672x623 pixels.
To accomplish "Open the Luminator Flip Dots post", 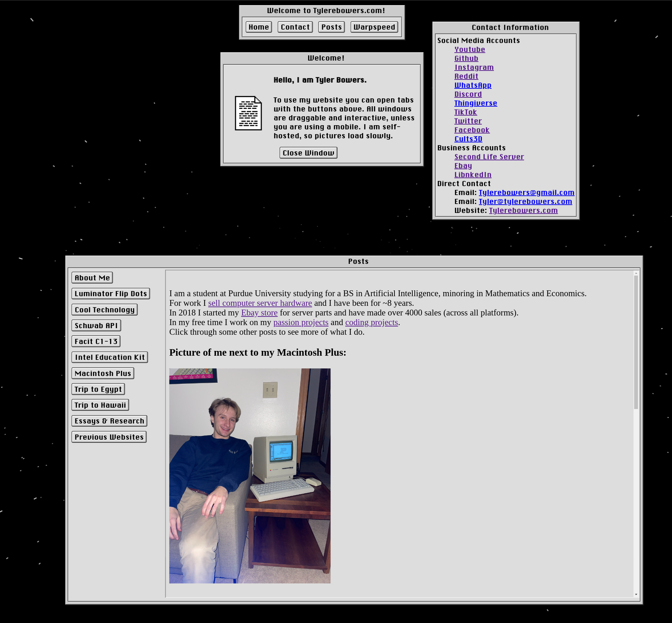I will (110, 293).
